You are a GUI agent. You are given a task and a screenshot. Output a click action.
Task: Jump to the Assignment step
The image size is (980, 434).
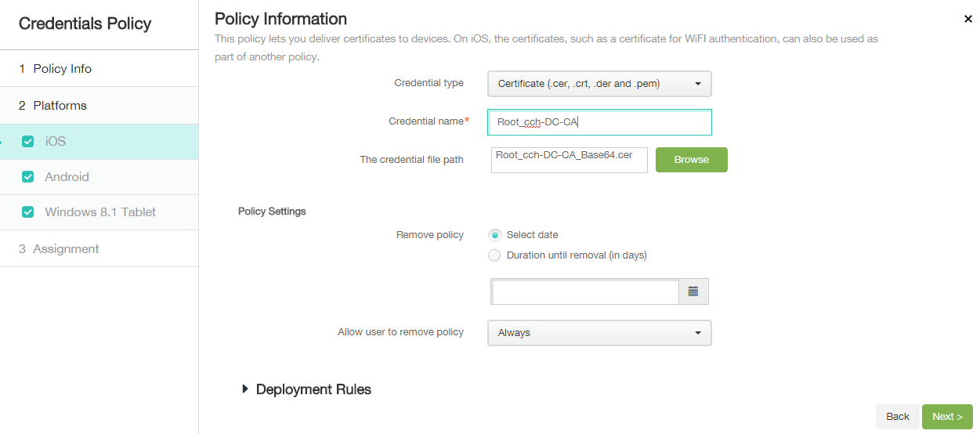(x=66, y=249)
